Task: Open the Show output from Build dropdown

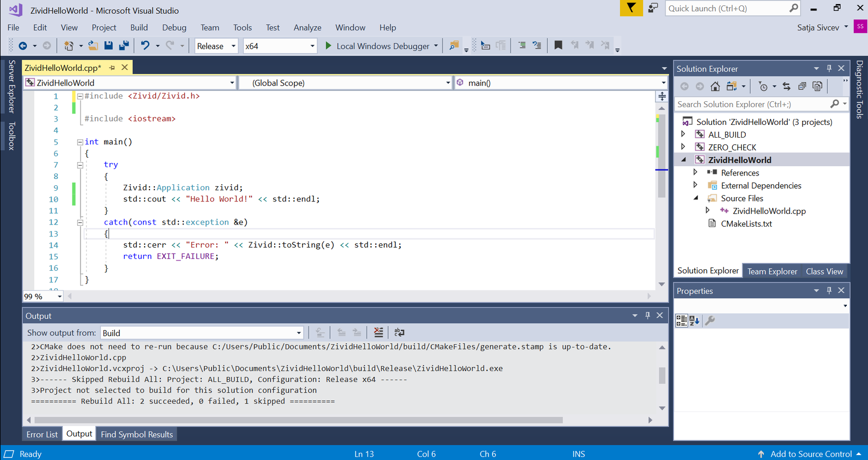Action: (202, 333)
